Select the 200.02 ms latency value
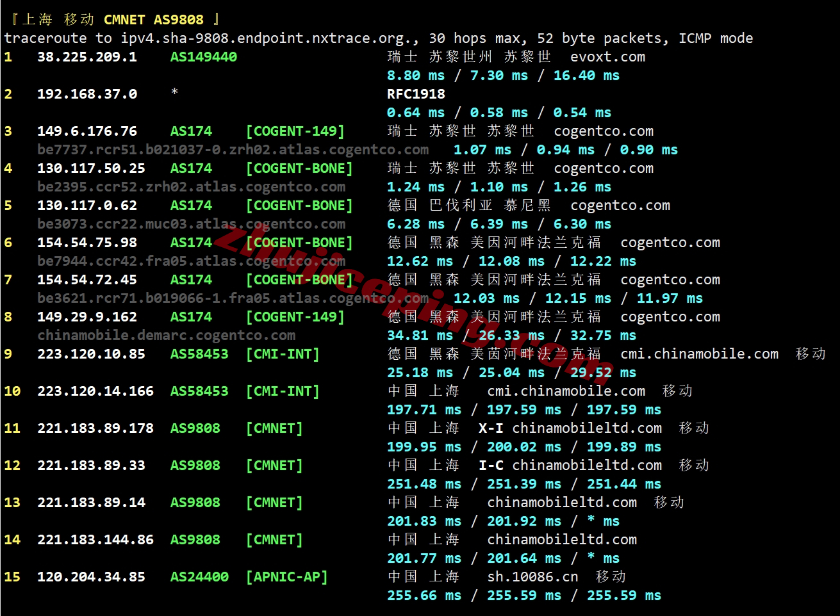840x616 pixels. 524,447
